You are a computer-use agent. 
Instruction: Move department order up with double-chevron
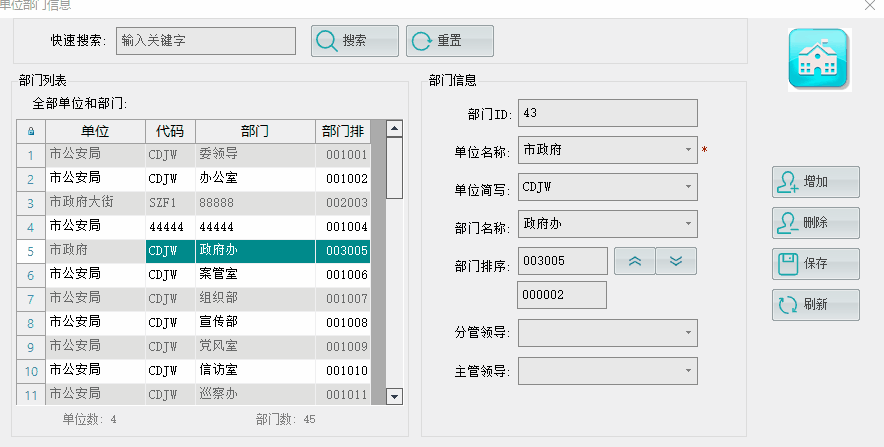pos(635,261)
